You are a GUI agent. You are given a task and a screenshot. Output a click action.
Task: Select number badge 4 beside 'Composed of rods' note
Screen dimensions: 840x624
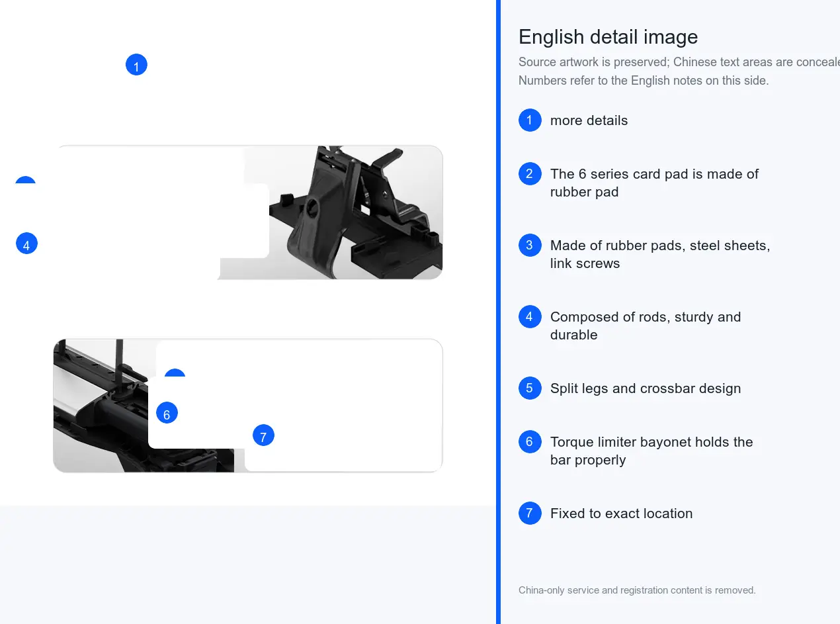click(530, 317)
